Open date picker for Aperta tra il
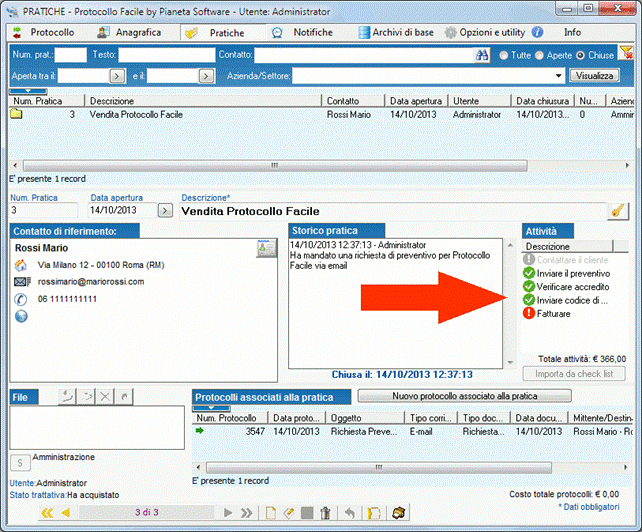Screen dimensions: 642x532 [x=117, y=76]
